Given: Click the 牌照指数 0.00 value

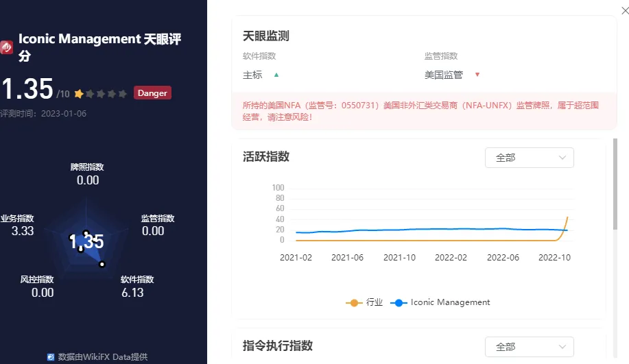Looking at the screenshot, I should [87, 180].
